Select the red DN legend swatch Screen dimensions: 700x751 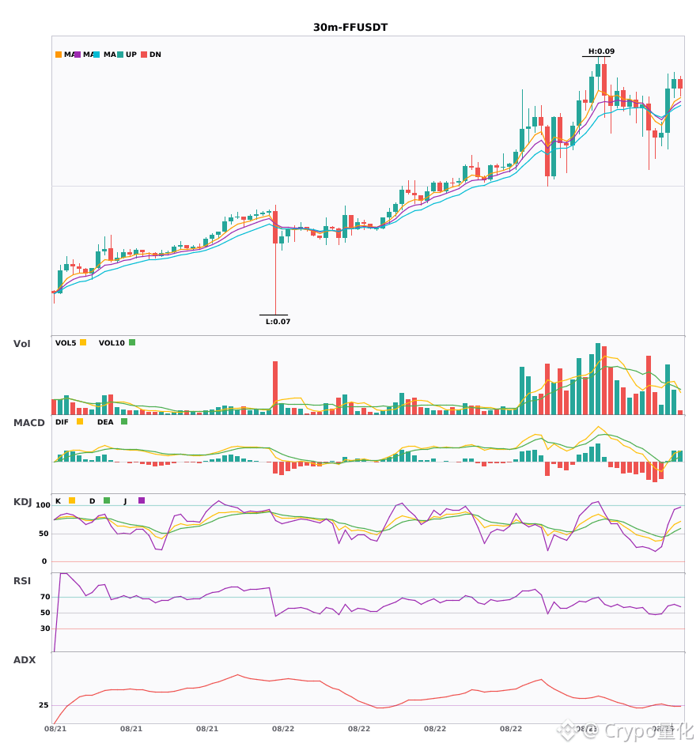(144, 55)
